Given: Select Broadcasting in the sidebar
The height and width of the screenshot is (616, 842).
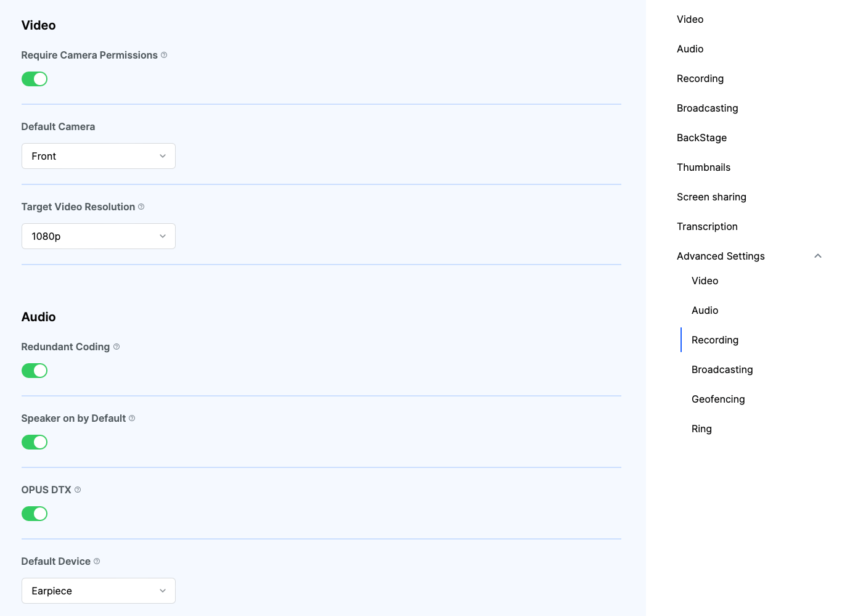Looking at the screenshot, I should [707, 108].
